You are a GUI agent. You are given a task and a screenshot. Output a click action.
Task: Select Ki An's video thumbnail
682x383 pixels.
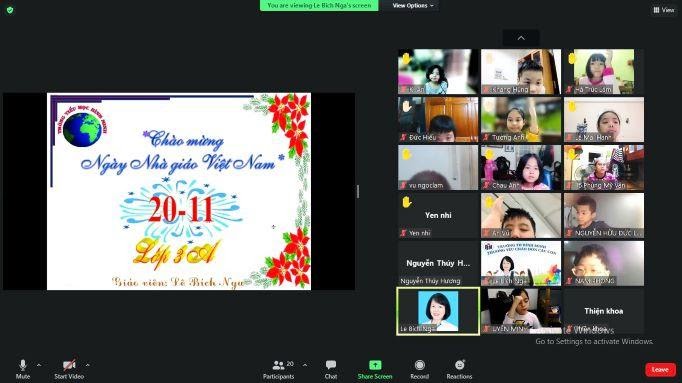[438, 71]
